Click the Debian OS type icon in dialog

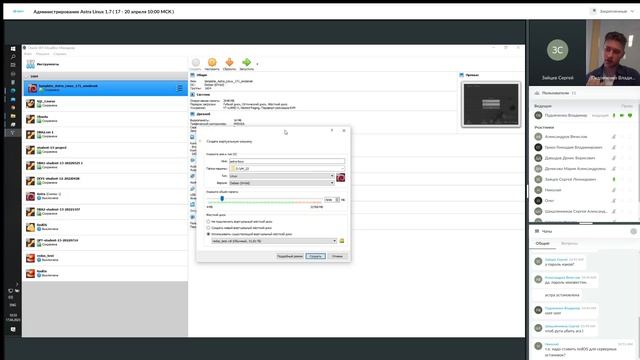pyautogui.click(x=340, y=178)
